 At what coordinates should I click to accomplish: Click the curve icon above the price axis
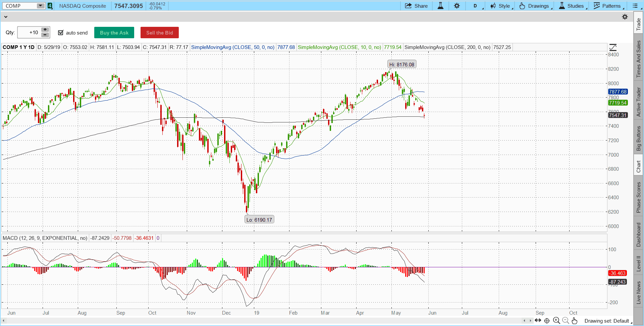[613, 47]
